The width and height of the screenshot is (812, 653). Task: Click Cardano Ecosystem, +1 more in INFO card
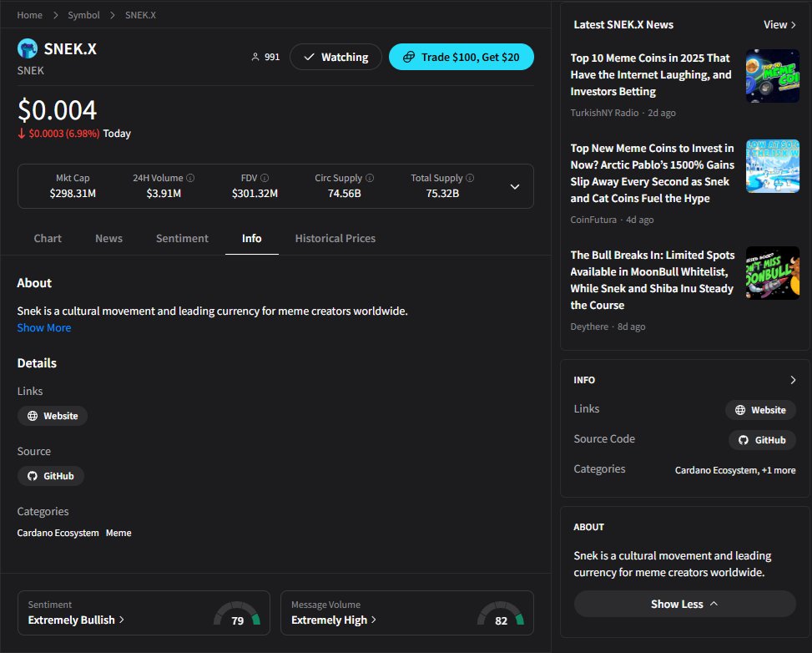click(x=735, y=470)
